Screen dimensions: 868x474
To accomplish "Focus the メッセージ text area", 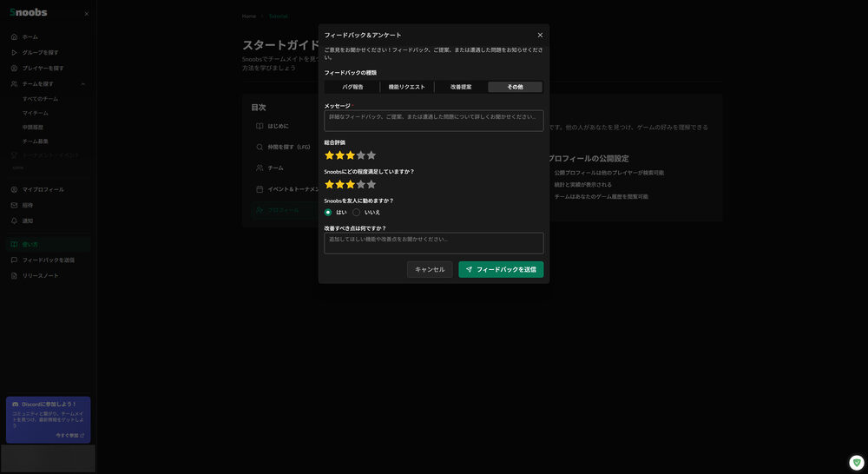I will (434, 121).
